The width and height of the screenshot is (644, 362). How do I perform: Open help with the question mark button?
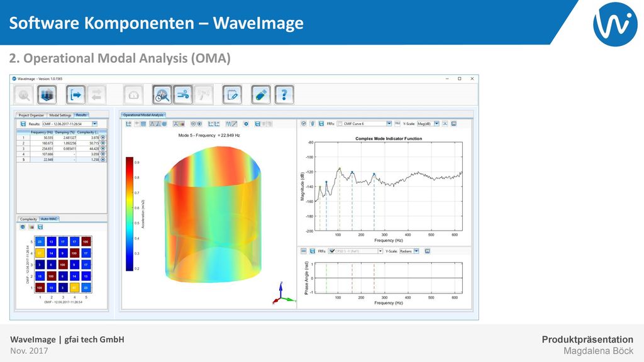[x=284, y=95]
